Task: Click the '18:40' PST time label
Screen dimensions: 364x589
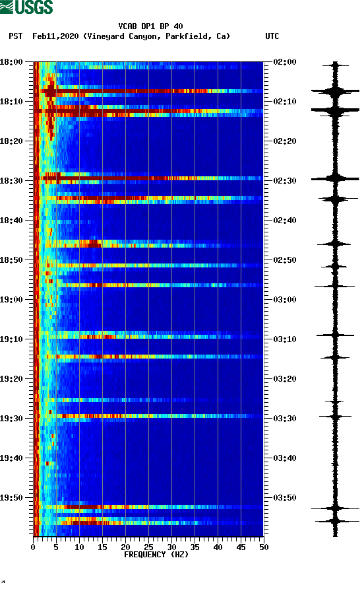Action: 11,221
